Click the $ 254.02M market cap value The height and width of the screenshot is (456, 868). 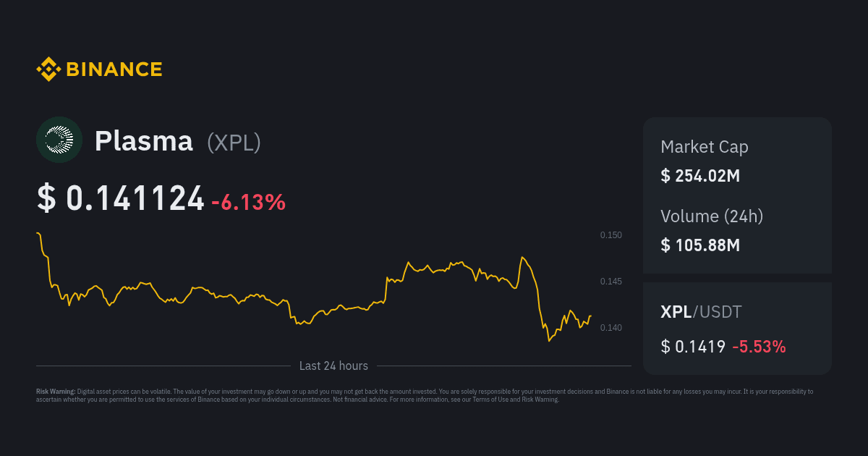click(x=700, y=176)
